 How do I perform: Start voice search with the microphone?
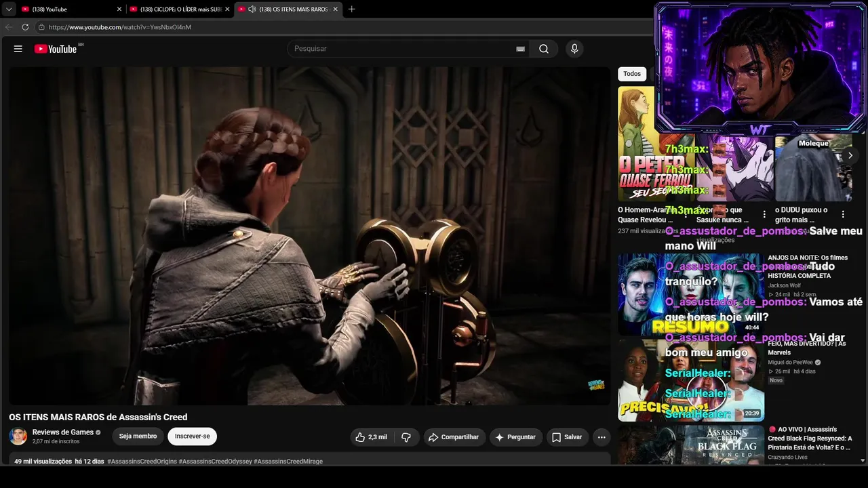coord(574,49)
